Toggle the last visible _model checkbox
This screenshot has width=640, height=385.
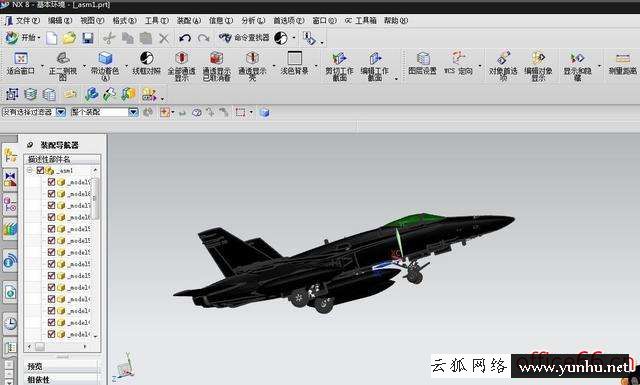click(x=51, y=334)
